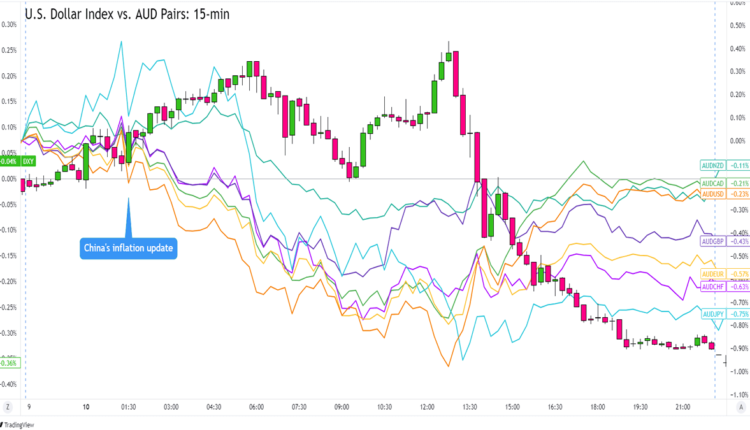
Task: Click the A auto-scale button
Action: (740, 407)
